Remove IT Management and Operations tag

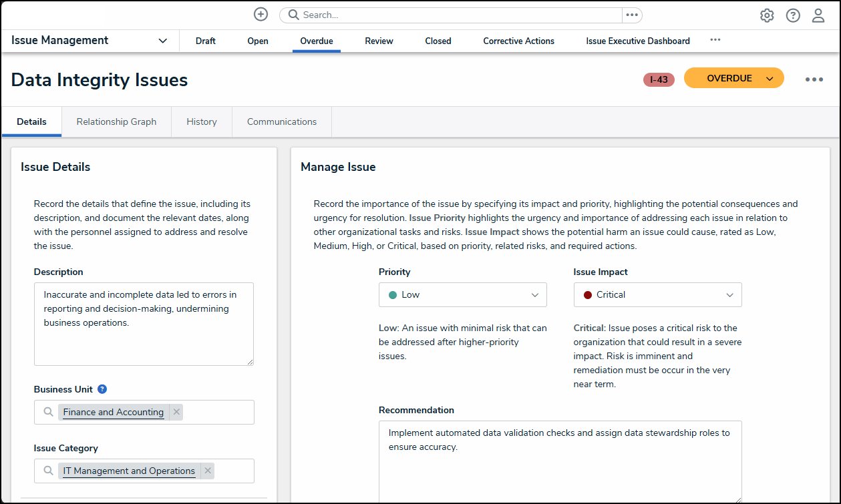click(208, 471)
